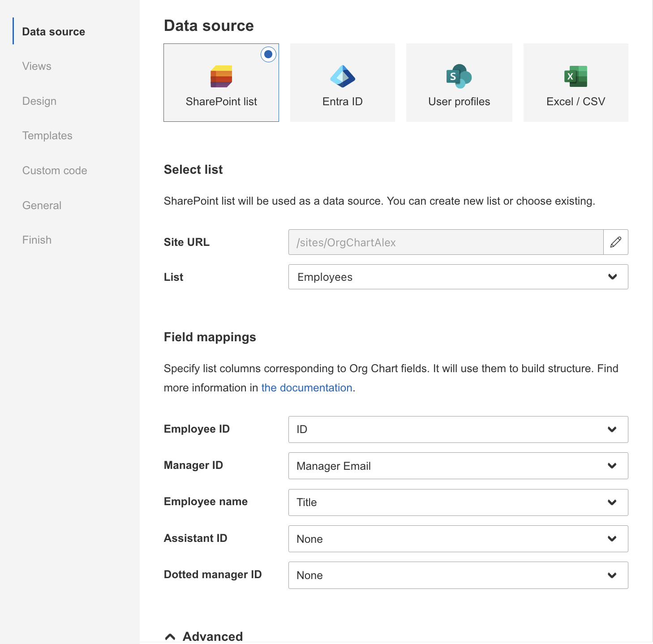The height and width of the screenshot is (644, 653).
Task: Select the SharePoint list radio button
Action: tap(268, 54)
